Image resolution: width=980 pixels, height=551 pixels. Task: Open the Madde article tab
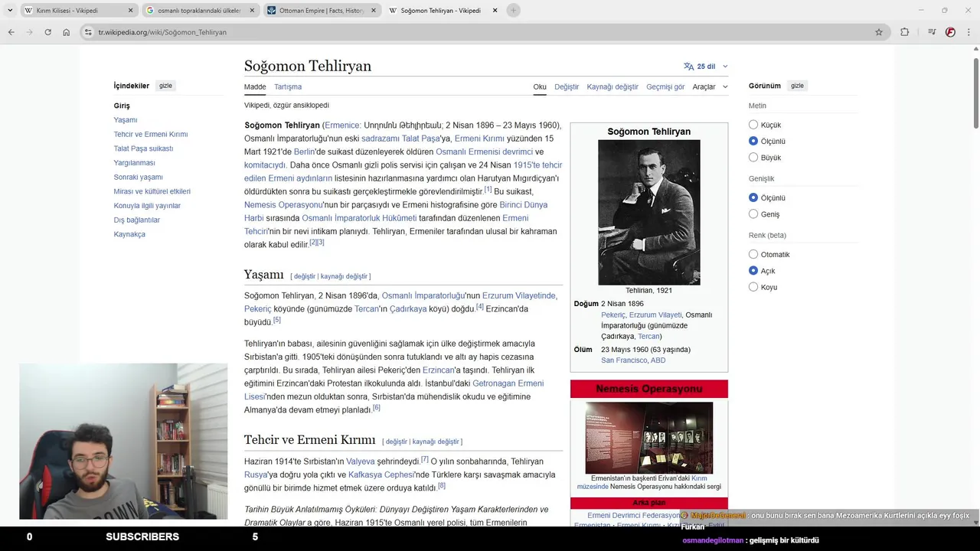[x=255, y=87]
